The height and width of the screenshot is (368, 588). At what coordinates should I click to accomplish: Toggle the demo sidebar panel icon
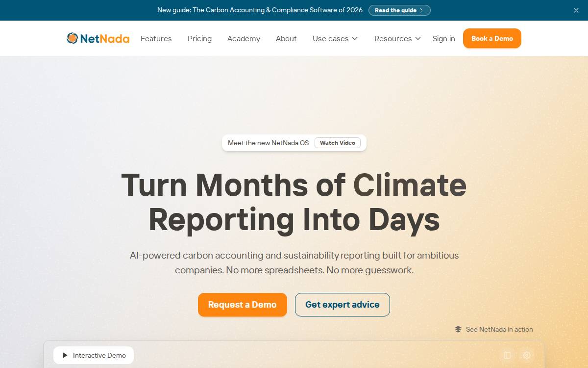tap(507, 355)
